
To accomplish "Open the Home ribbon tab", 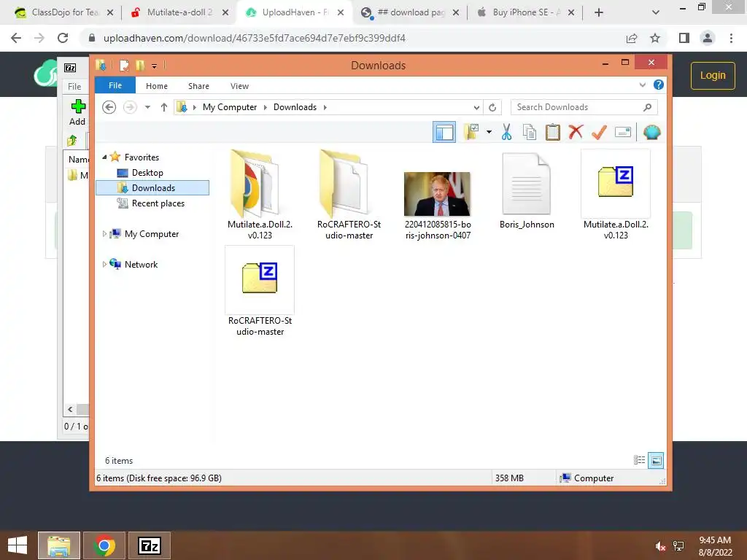I will (157, 86).
